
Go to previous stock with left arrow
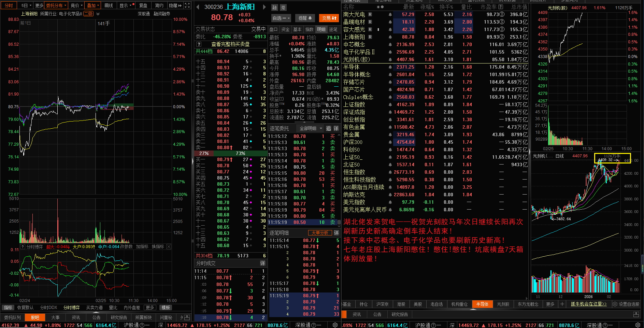(198, 7)
